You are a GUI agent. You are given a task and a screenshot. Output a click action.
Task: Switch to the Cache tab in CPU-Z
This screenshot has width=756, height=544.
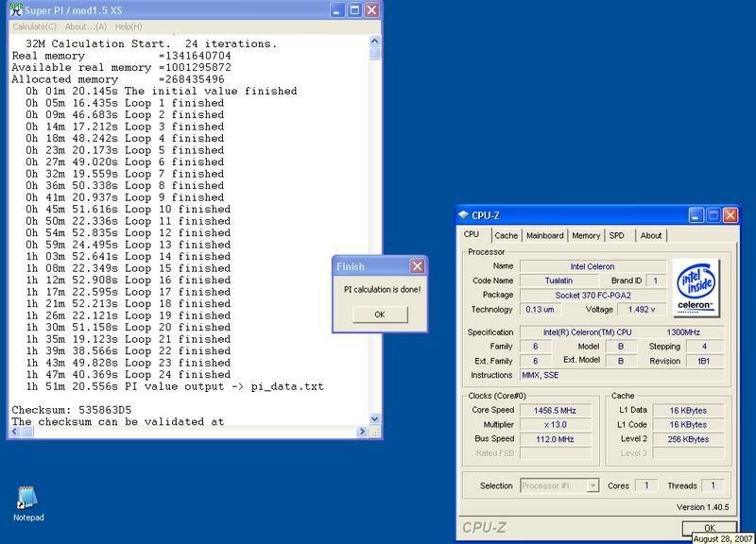pos(506,235)
